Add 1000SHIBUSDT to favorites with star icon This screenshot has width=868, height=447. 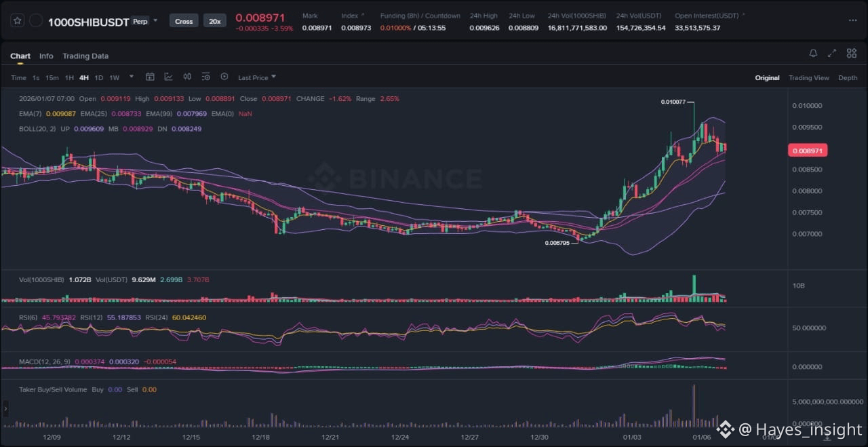pos(18,21)
